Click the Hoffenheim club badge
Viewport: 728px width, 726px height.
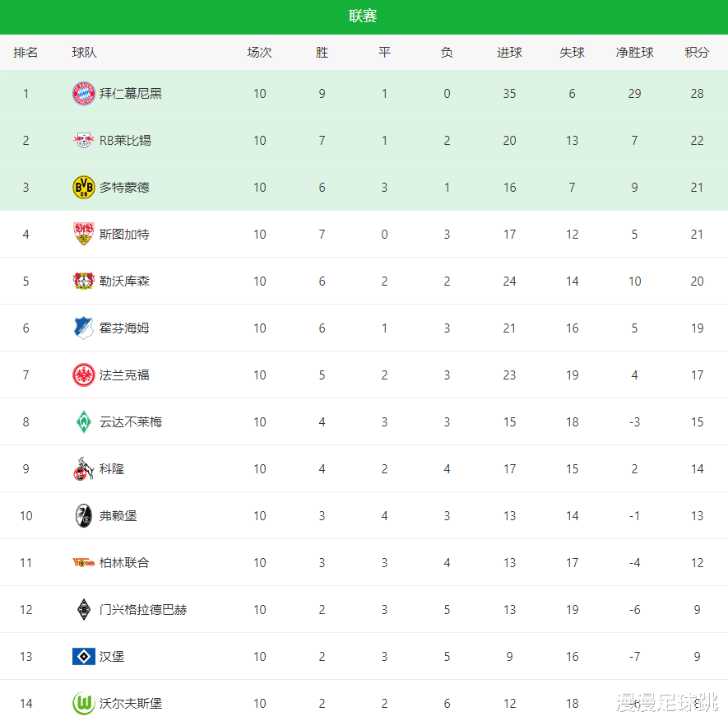point(84,328)
